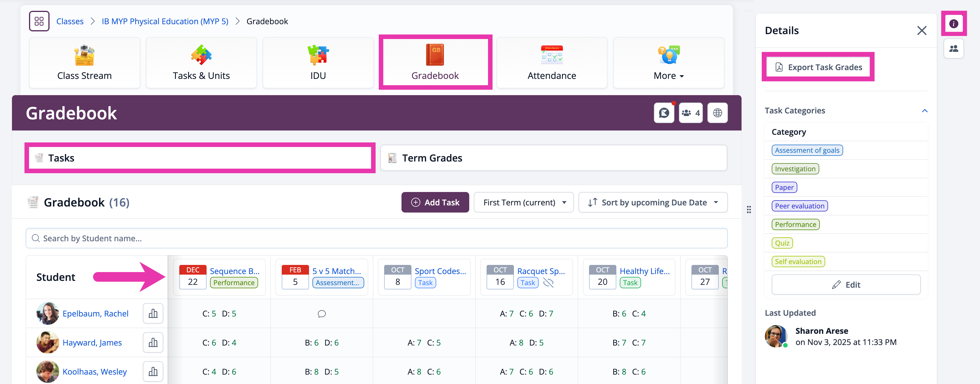Expand the More menu
Viewport: 980px width, 384px height.
(668, 62)
